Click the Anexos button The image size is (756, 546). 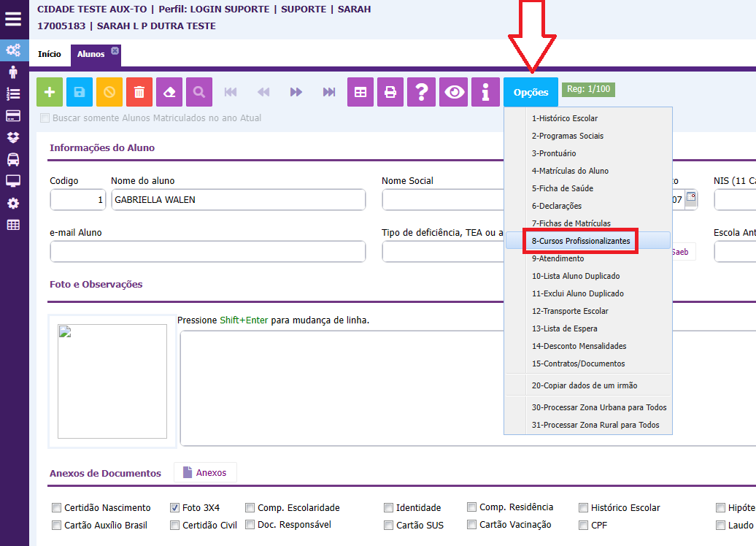click(x=205, y=473)
